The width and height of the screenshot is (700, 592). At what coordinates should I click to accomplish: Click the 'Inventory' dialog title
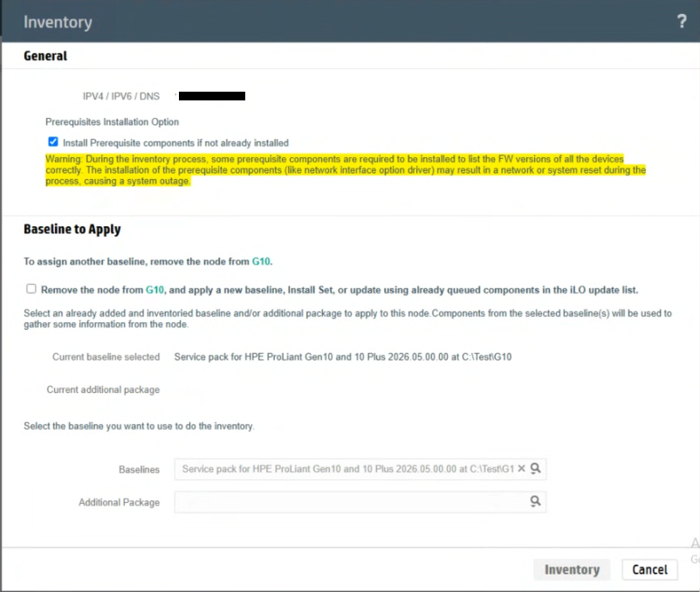(x=58, y=22)
